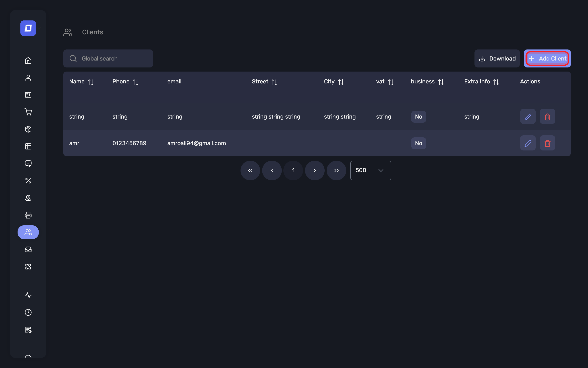The width and height of the screenshot is (588, 368).
Task: Click the phone cell 0123456789
Action: (129, 143)
